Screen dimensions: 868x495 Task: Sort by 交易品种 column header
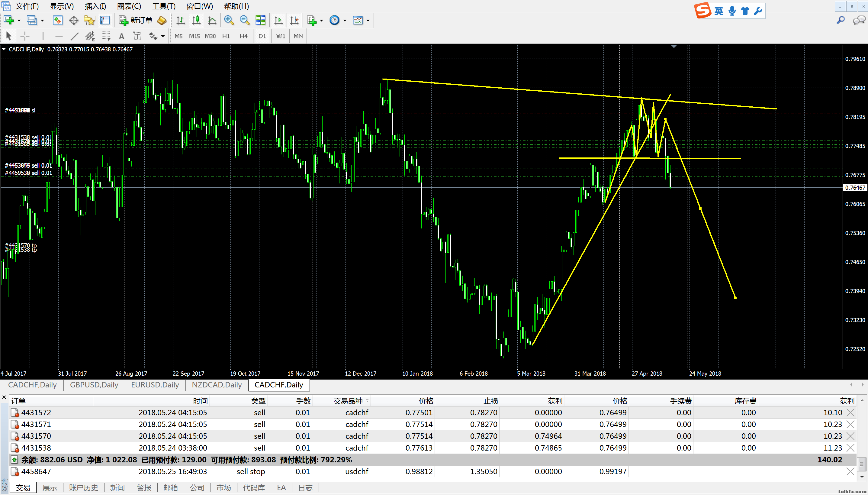point(348,401)
